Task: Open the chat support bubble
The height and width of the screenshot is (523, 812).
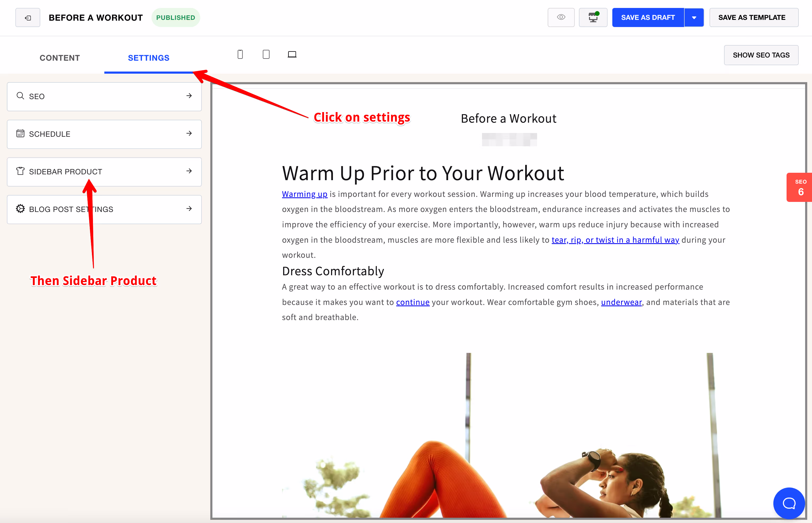Action: tap(789, 503)
